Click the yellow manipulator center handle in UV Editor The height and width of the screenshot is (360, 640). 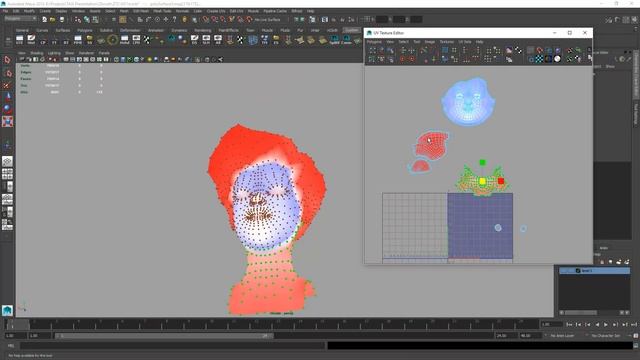tap(482, 181)
